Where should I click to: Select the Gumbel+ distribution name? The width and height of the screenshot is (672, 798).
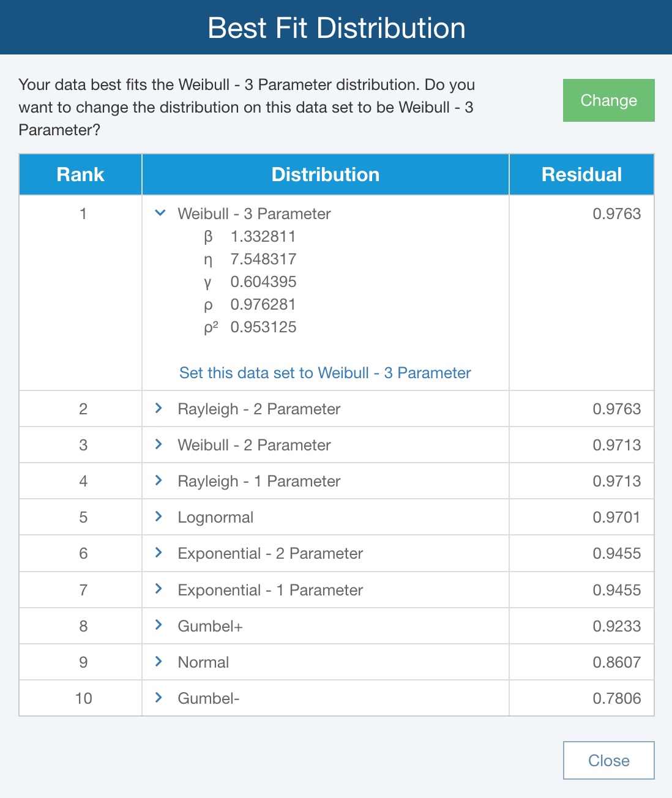tap(210, 626)
